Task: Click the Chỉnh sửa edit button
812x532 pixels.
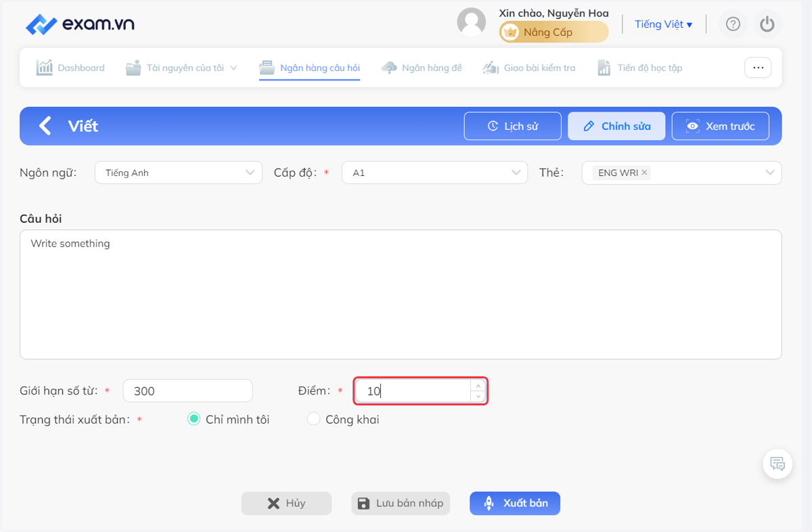Action: (616, 126)
